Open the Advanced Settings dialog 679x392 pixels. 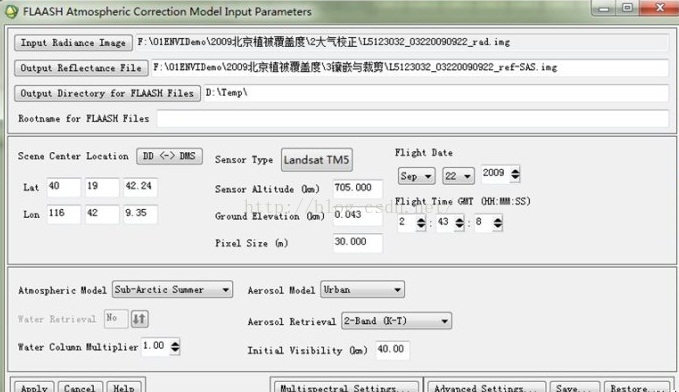(x=487, y=387)
